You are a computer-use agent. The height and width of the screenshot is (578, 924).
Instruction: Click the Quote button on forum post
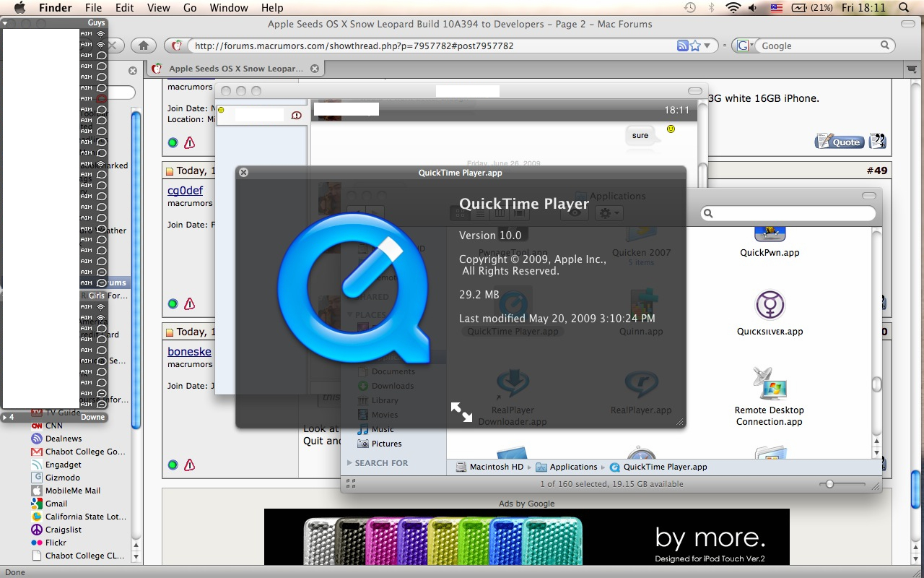840,142
